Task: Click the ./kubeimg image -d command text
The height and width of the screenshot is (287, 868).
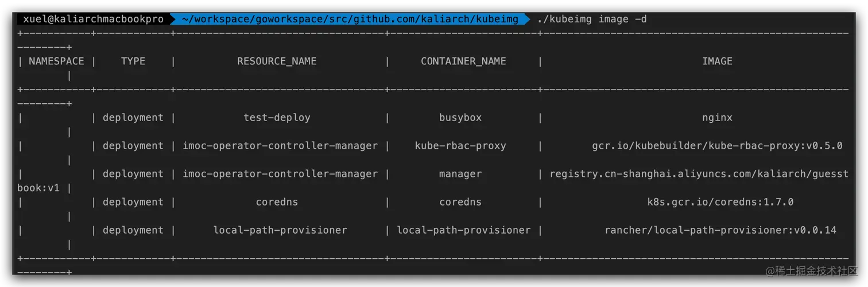Action: point(592,19)
